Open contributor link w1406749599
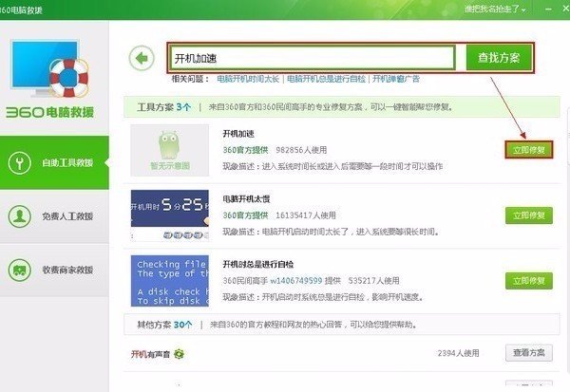 click(296, 280)
